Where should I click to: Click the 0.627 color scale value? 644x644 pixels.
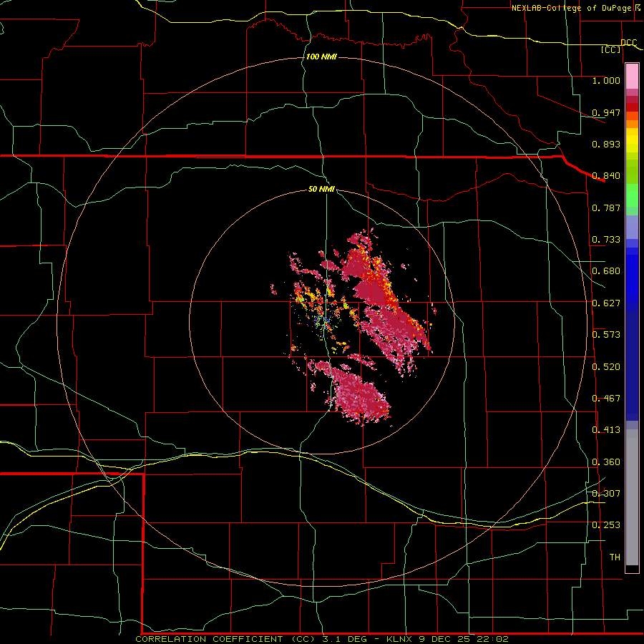click(x=606, y=303)
